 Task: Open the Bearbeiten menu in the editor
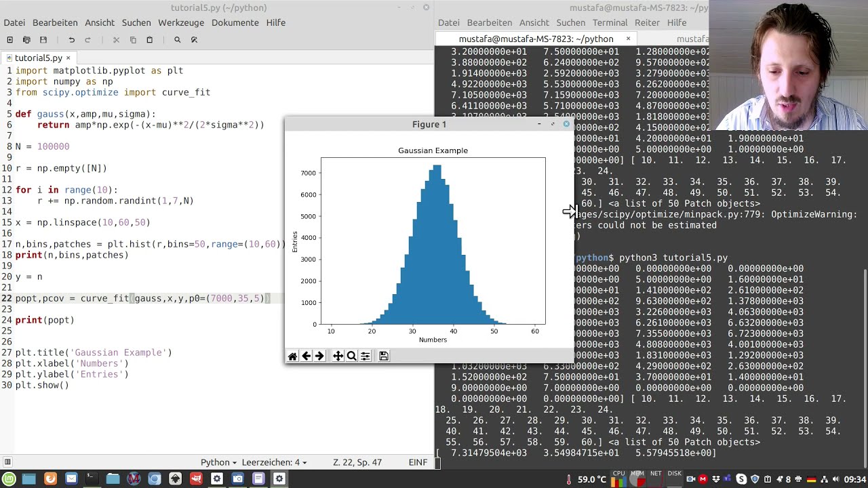tap(54, 22)
